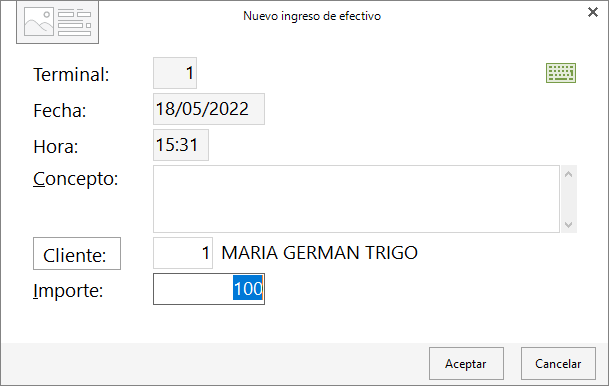Click the Concepto scrollbar track
This screenshot has width=609, height=386.
569,200
